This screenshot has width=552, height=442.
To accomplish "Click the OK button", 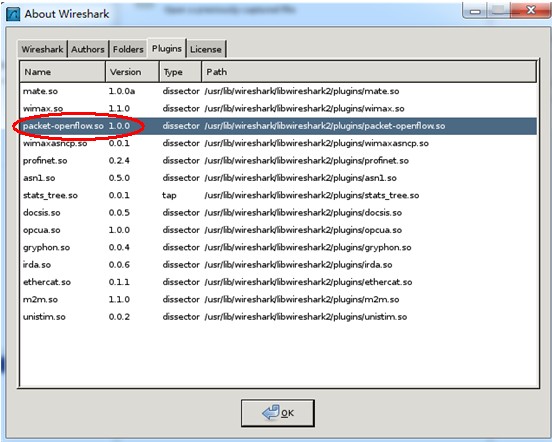I will (x=278, y=413).
